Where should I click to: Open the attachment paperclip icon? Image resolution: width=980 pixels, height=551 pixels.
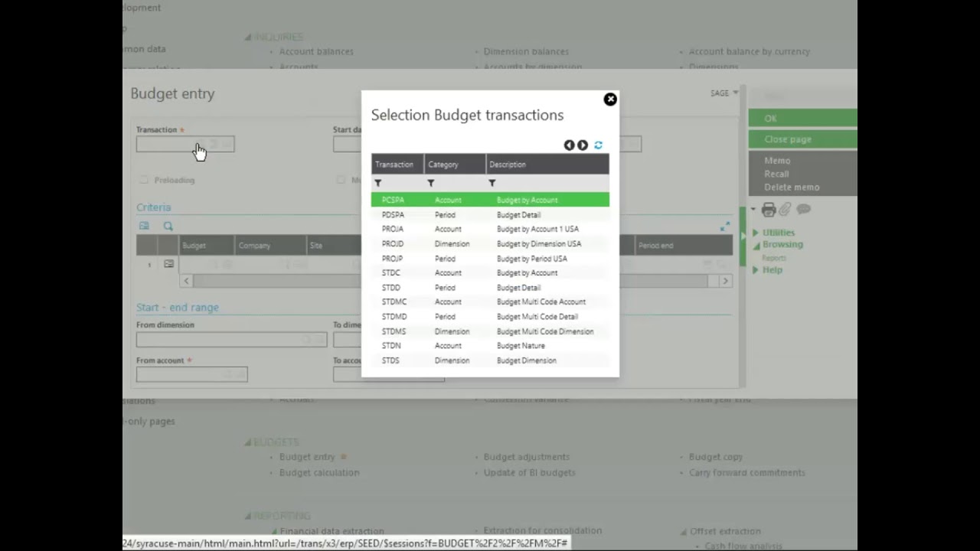[786, 210]
